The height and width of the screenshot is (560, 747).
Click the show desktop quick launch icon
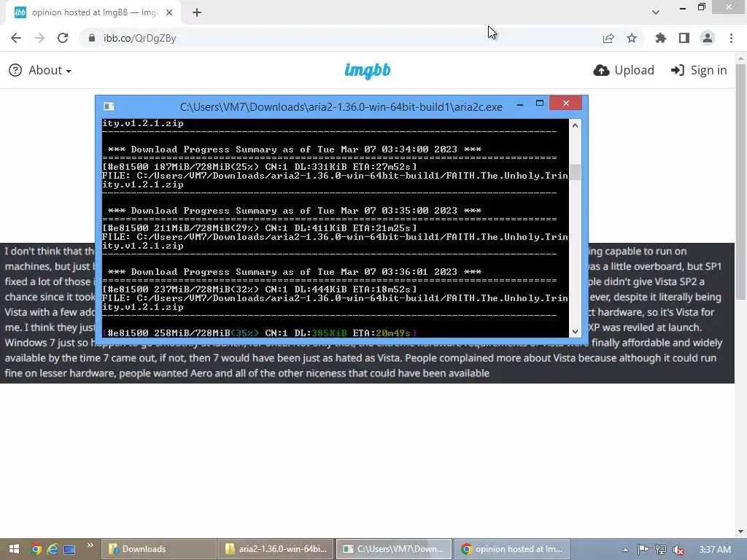coord(69,550)
